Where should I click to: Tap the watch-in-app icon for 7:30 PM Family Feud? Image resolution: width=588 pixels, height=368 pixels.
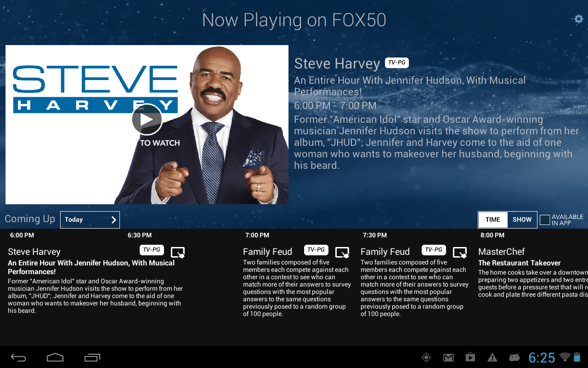[460, 253]
